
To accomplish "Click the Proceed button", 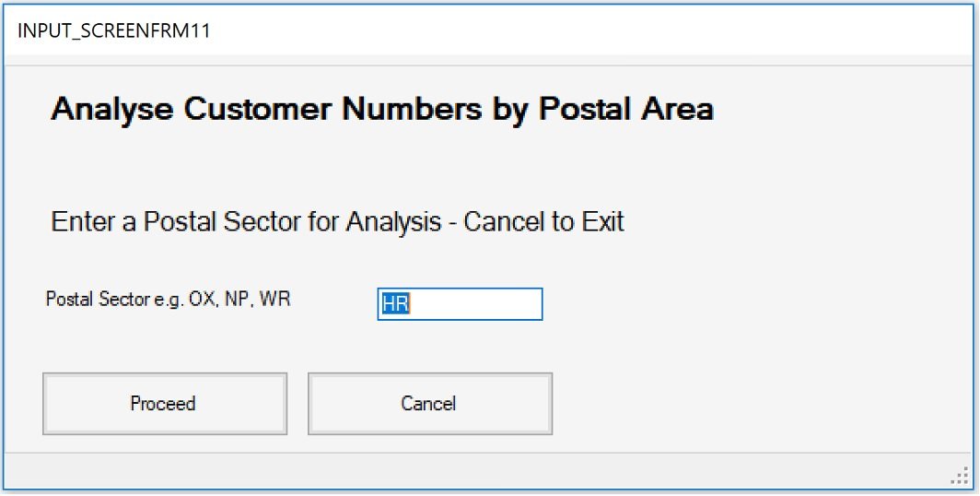I will coord(165,403).
